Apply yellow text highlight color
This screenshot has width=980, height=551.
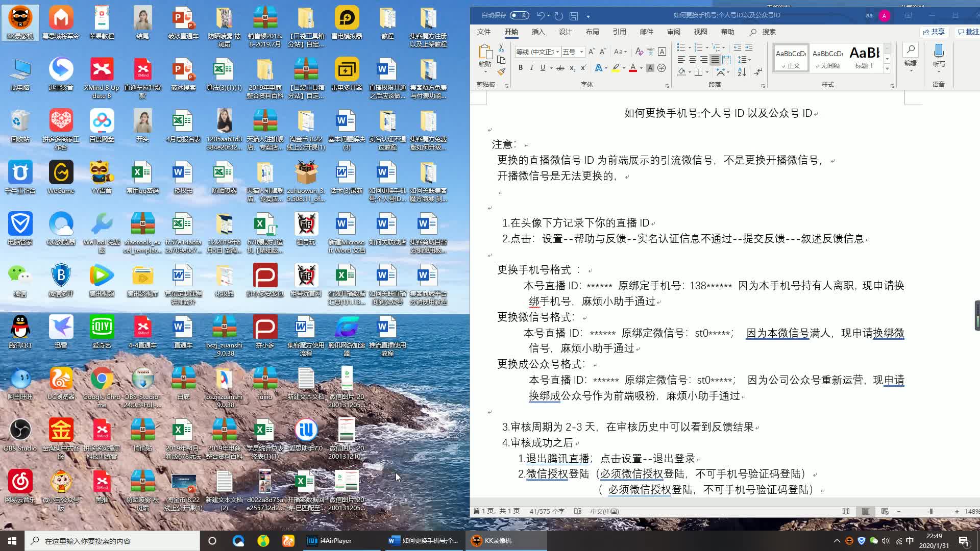615,67
